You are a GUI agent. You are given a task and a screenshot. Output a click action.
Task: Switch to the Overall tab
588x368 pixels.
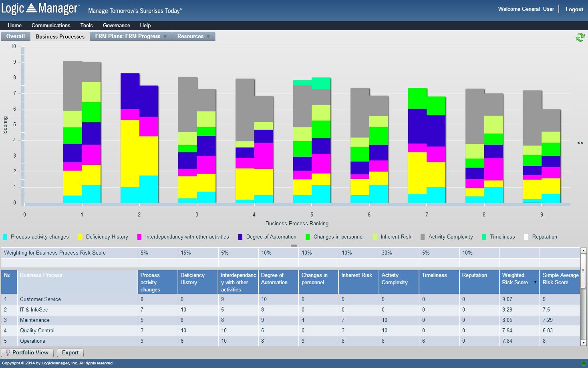(15, 36)
